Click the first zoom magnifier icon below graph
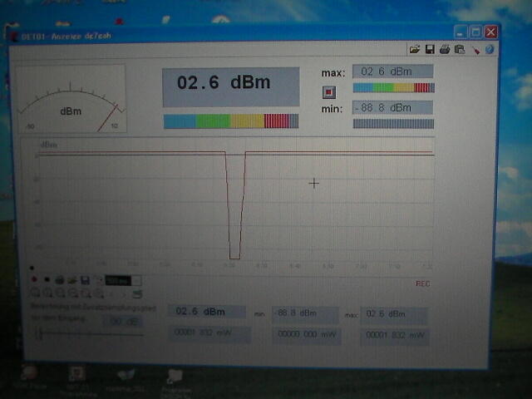This screenshot has width=532, height=399. [34, 293]
